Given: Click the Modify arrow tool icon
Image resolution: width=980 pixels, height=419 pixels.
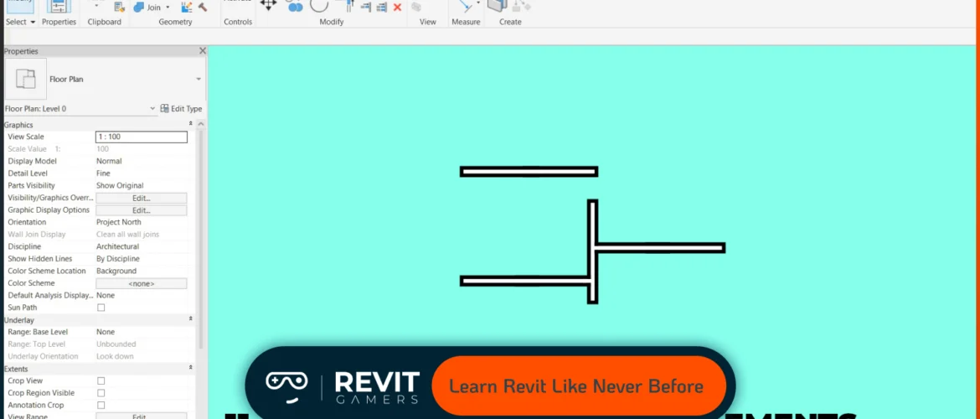Looking at the screenshot, I should pyautogui.click(x=19, y=6).
